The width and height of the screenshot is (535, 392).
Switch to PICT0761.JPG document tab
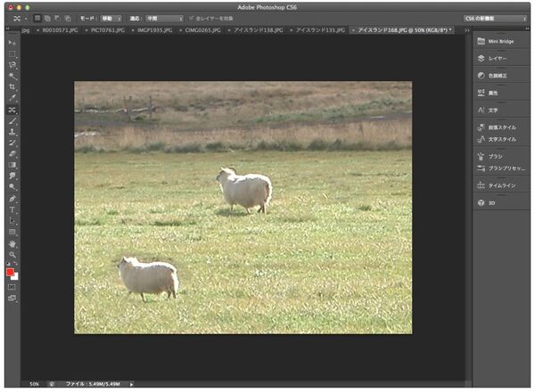click(x=108, y=30)
